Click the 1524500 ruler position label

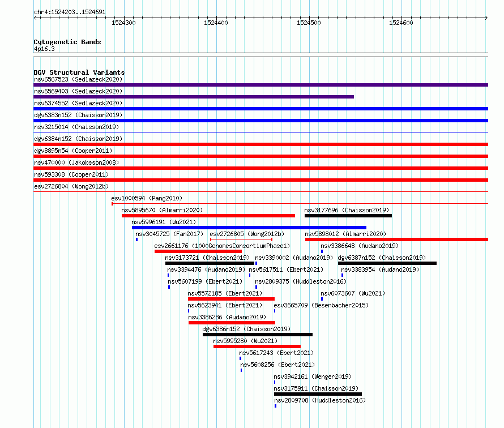click(x=309, y=23)
